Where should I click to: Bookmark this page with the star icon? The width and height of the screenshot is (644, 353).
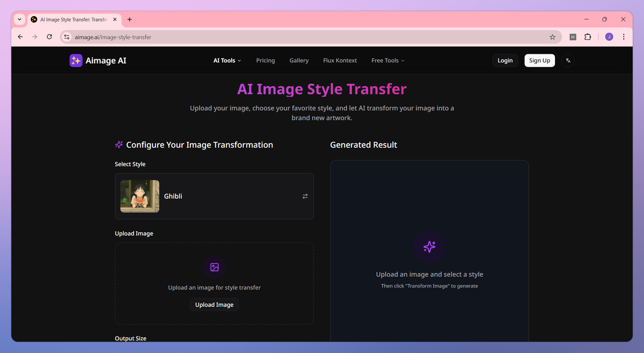tap(552, 37)
